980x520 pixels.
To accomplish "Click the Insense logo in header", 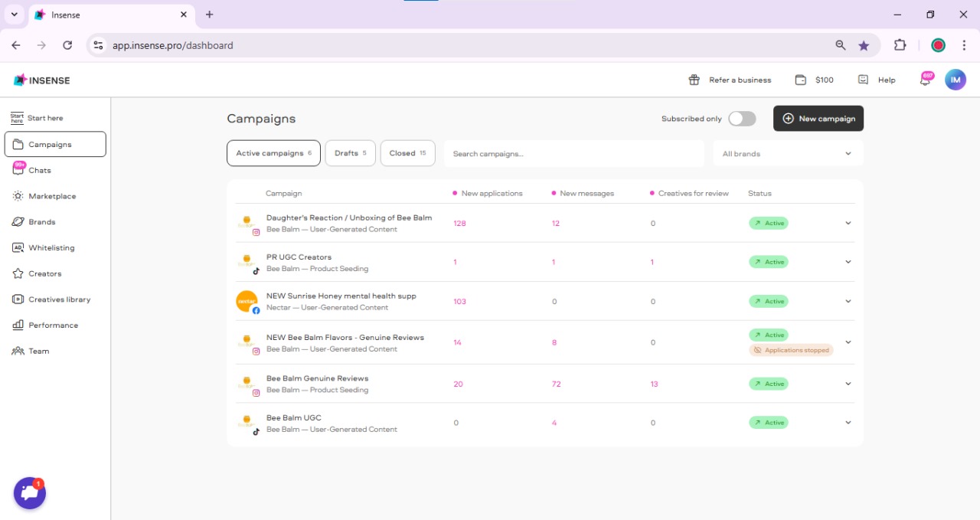I will 42,80.
